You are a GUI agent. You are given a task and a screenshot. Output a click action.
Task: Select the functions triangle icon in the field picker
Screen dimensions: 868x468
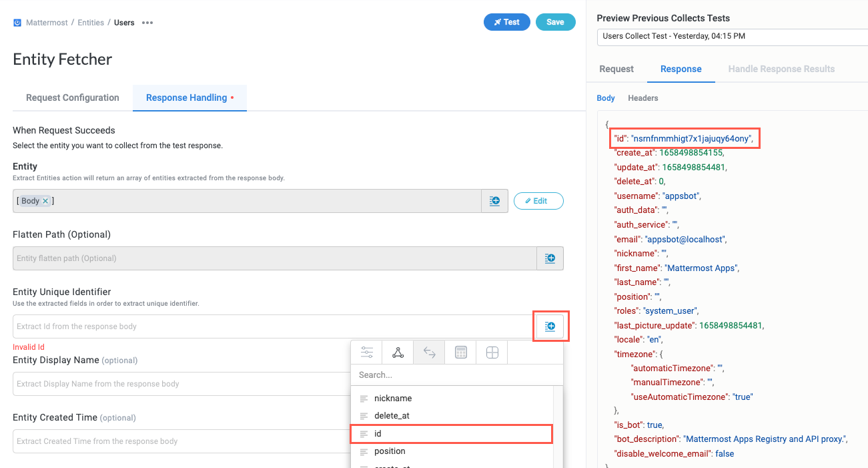398,352
